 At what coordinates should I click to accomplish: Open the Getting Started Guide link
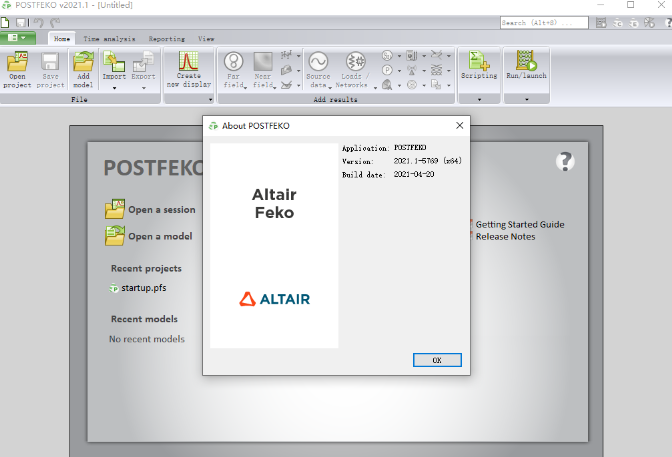pyautogui.click(x=519, y=225)
